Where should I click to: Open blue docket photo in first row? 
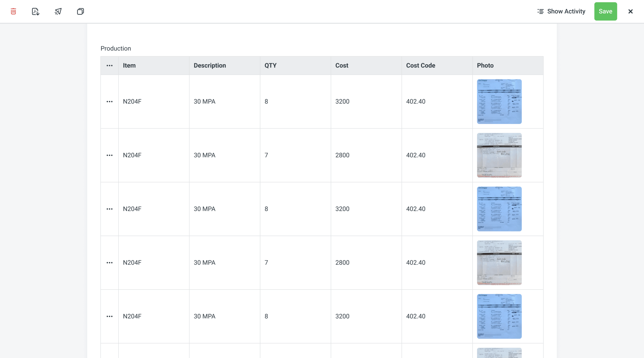[499, 101]
